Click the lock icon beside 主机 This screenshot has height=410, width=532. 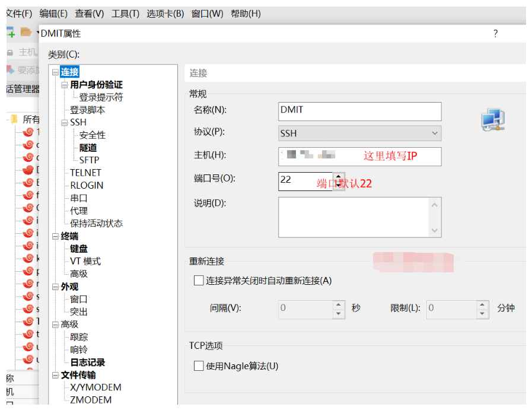[10, 52]
